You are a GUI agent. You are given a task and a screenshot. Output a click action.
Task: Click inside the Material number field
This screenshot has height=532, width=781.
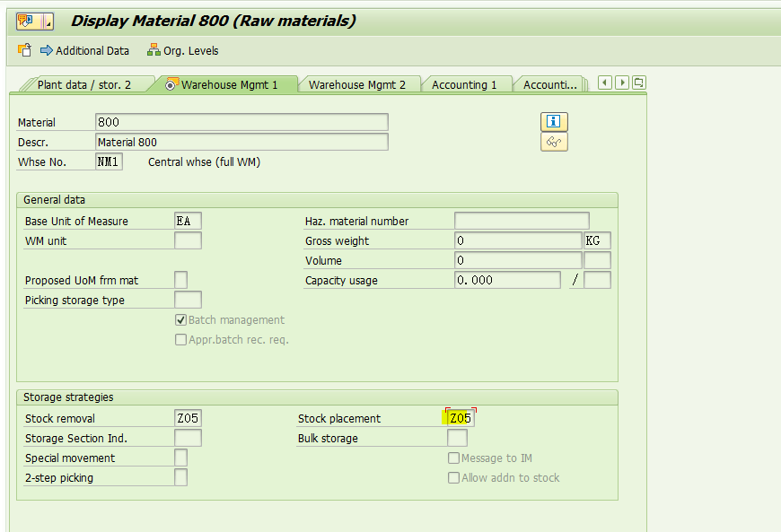pyautogui.click(x=242, y=122)
